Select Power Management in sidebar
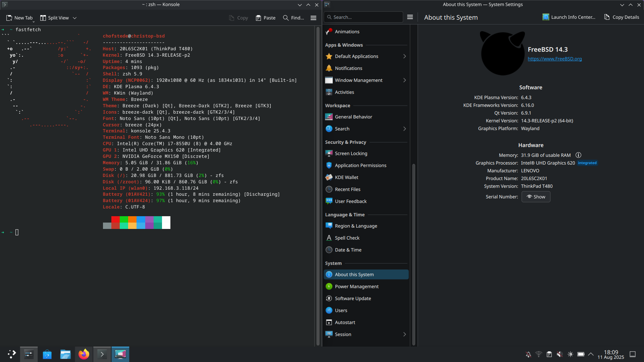This screenshot has height=362, width=644. pyautogui.click(x=357, y=287)
